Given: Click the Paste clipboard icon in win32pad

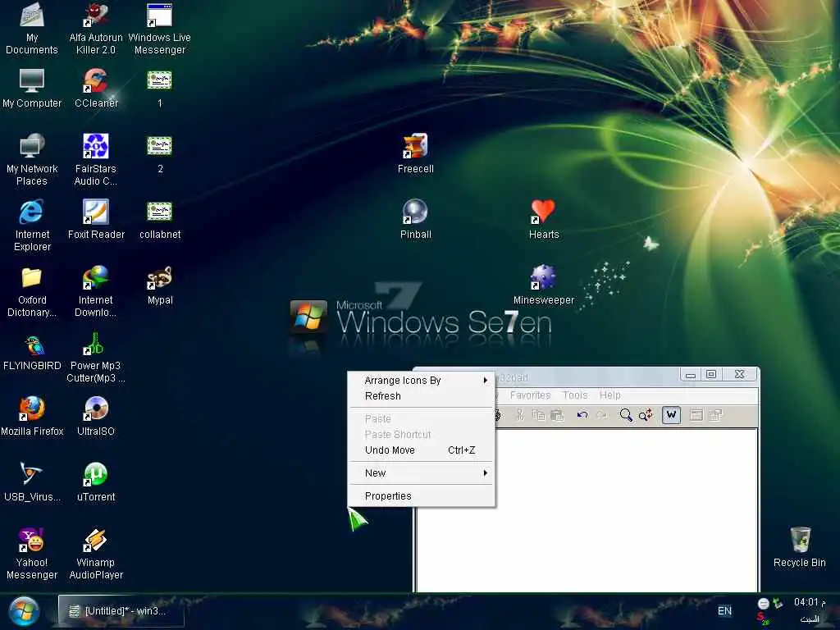Looking at the screenshot, I should [x=558, y=415].
